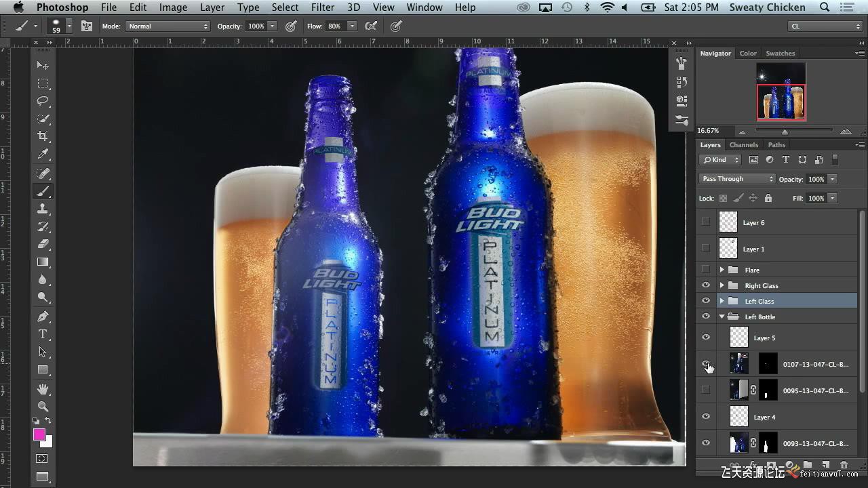Select the Pen tool
The height and width of the screenshot is (488, 868).
pos(43,317)
